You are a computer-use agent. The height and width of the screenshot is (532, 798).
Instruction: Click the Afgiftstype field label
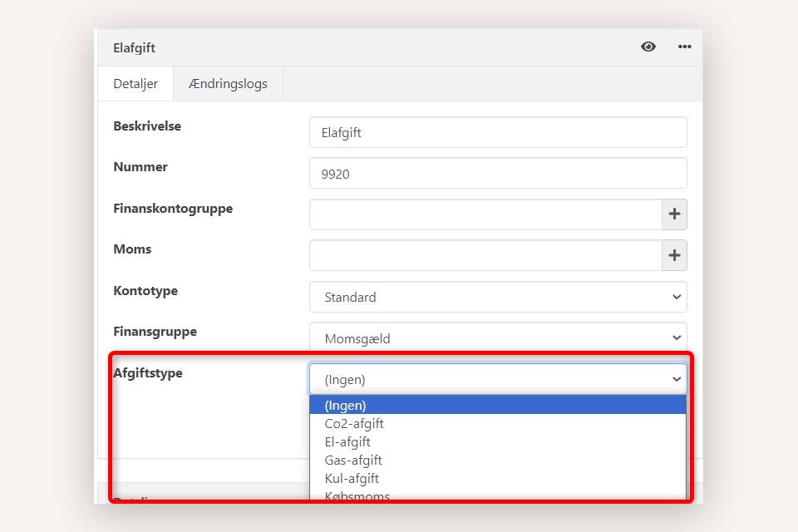pos(148,373)
